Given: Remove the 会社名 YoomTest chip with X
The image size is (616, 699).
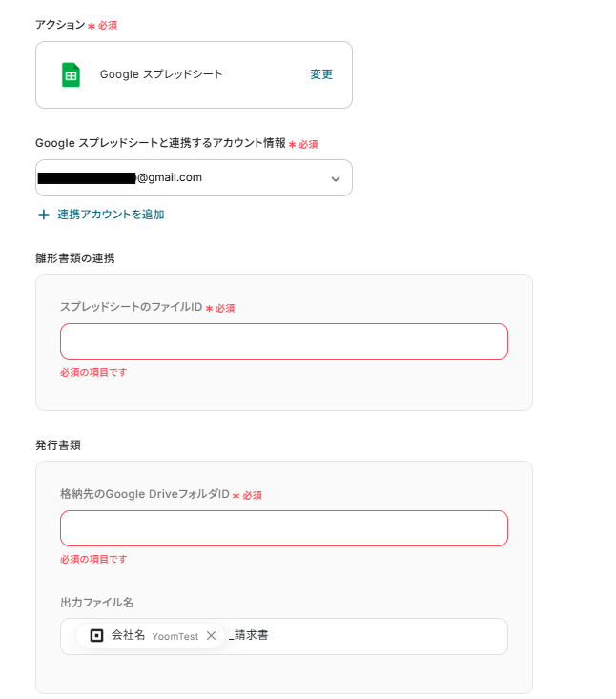Looking at the screenshot, I should [x=212, y=636].
